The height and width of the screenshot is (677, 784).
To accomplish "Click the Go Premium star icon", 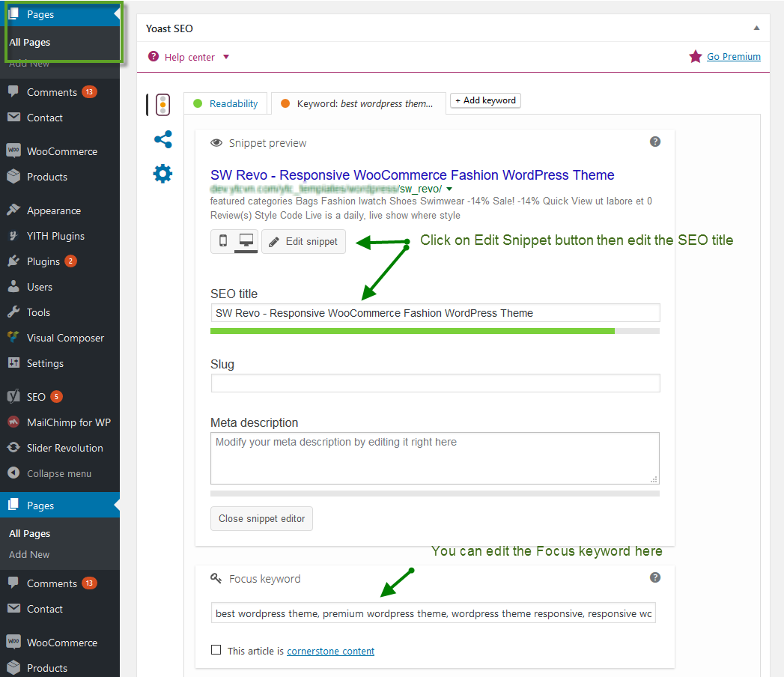I will click(x=695, y=56).
